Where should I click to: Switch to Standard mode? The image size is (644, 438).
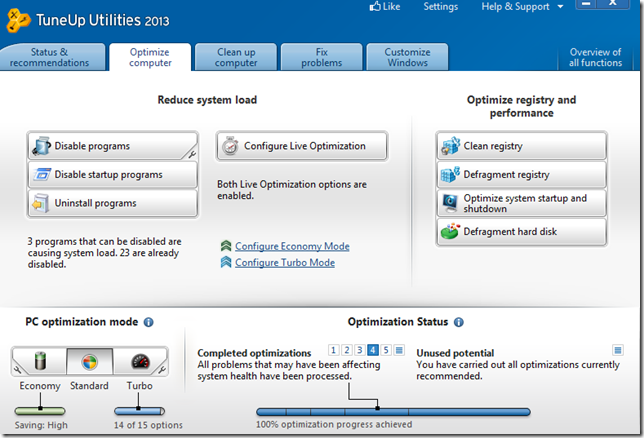pos(90,361)
